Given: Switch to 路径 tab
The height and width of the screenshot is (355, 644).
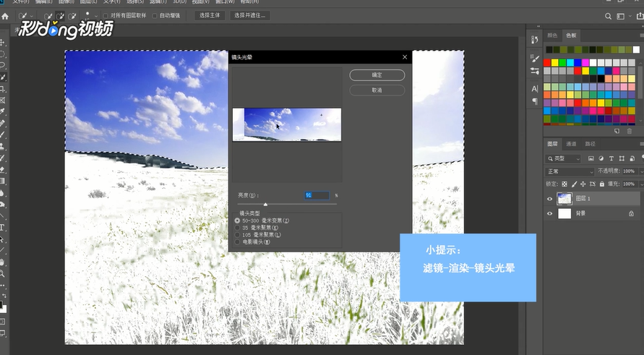Looking at the screenshot, I should click(x=591, y=144).
